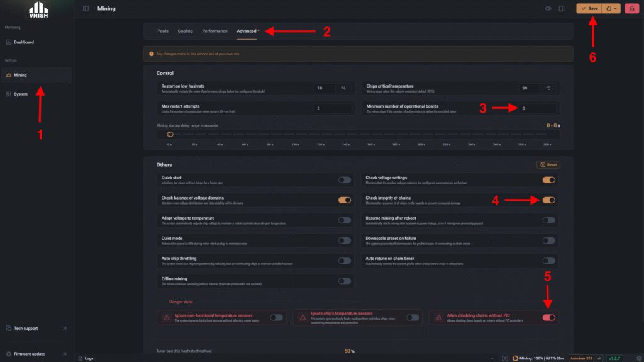This screenshot has height=362, width=644.
Task: Open Firmware update external link
Action: [65, 354]
